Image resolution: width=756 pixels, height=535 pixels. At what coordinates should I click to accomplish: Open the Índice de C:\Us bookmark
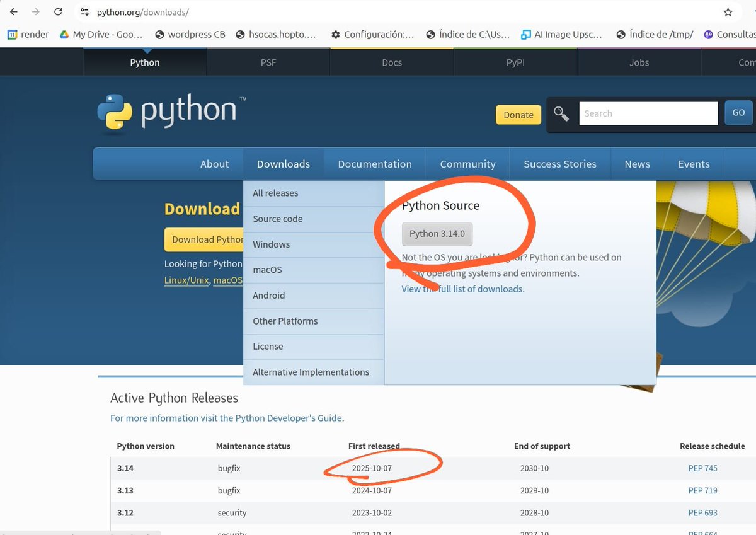click(x=468, y=35)
